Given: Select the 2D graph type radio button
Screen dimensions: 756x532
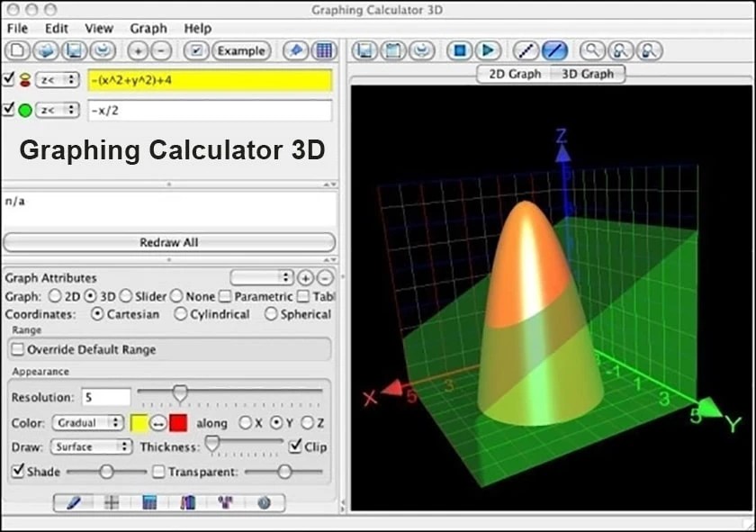Looking at the screenshot, I should (55, 296).
